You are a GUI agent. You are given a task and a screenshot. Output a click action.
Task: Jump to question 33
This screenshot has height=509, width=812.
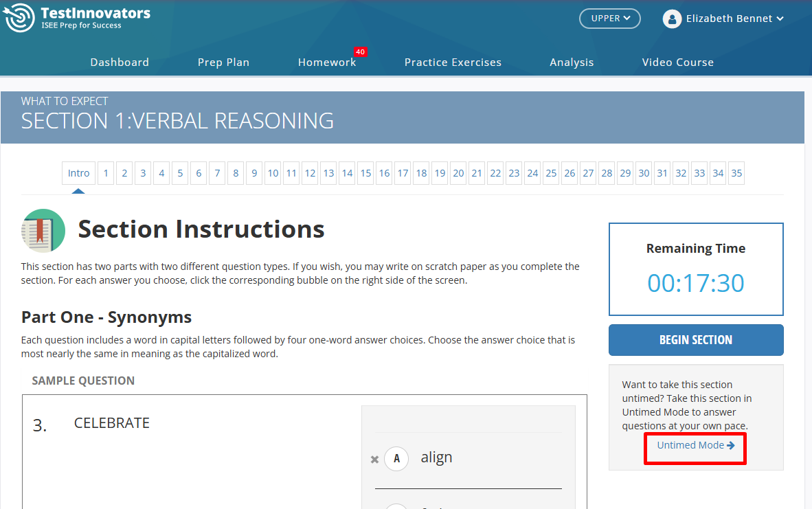tap(699, 173)
